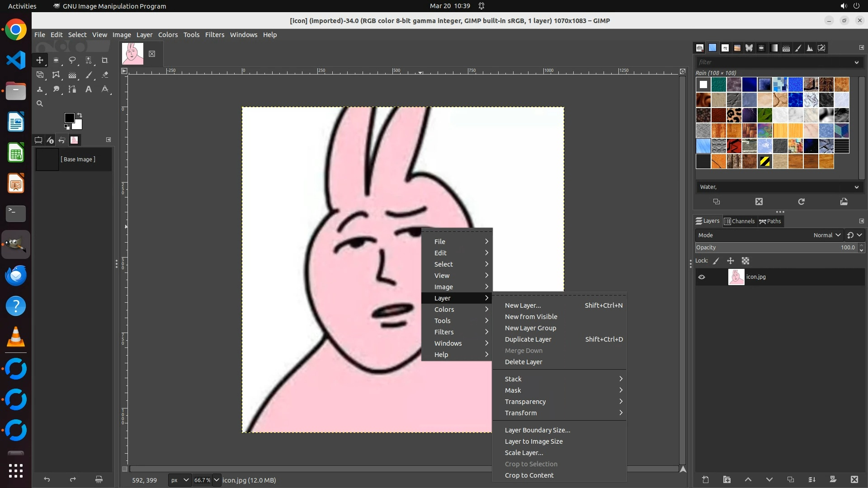Select the Eraser tool
This screenshot has width=868, height=488.
click(105, 75)
